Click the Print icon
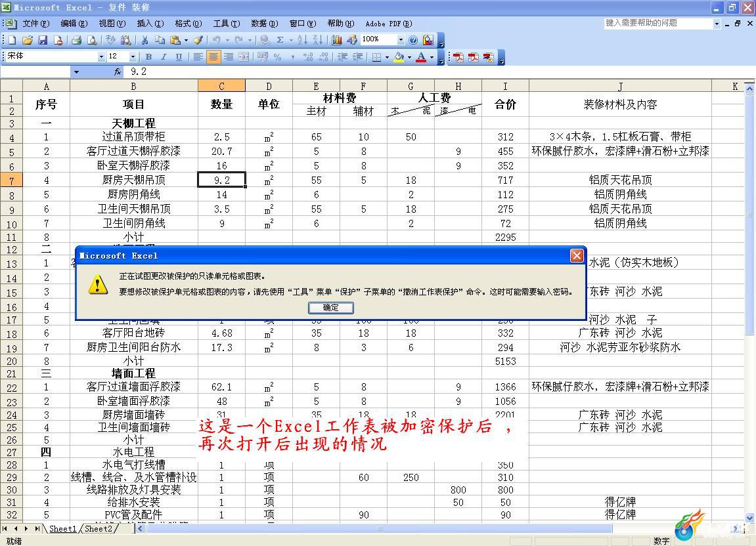The height and width of the screenshot is (546, 756). [x=77, y=40]
